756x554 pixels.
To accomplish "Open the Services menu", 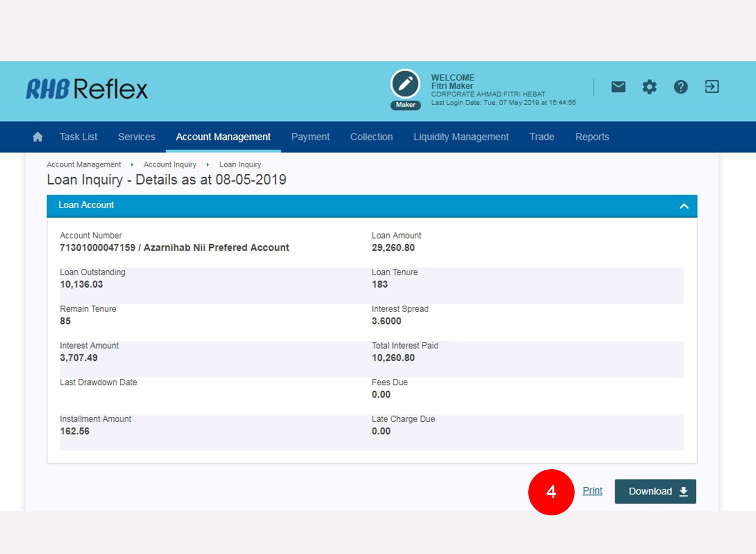I will [x=136, y=137].
